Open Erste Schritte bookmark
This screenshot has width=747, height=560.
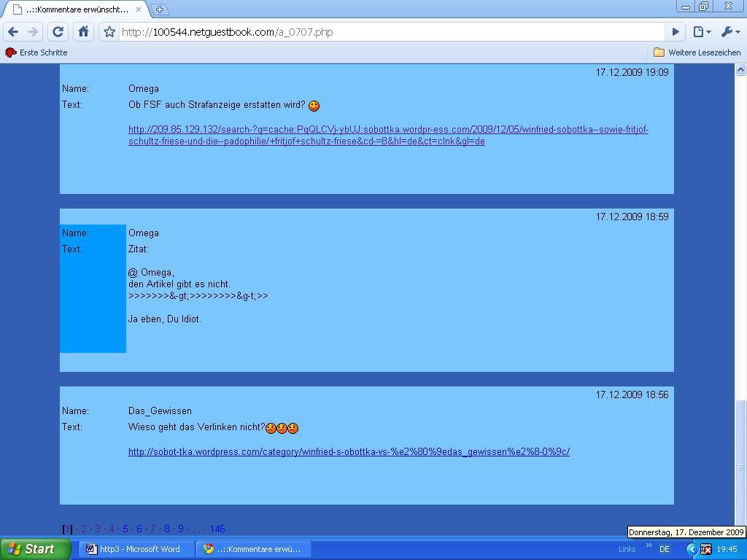click(36, 52)
